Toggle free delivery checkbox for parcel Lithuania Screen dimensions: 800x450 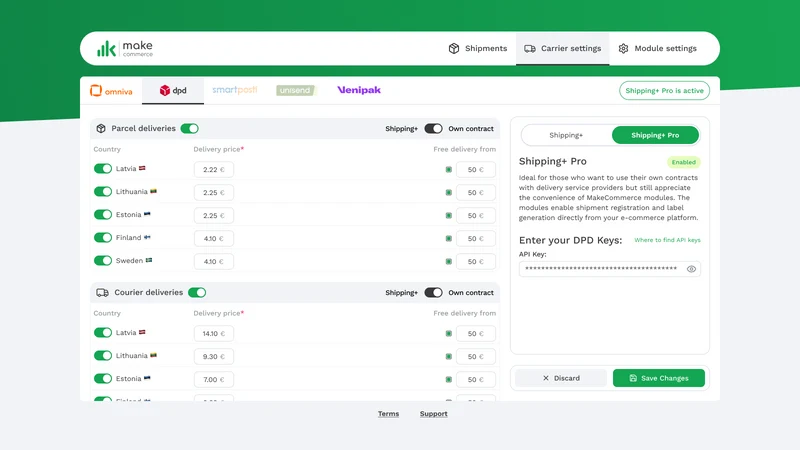point(448,192)
